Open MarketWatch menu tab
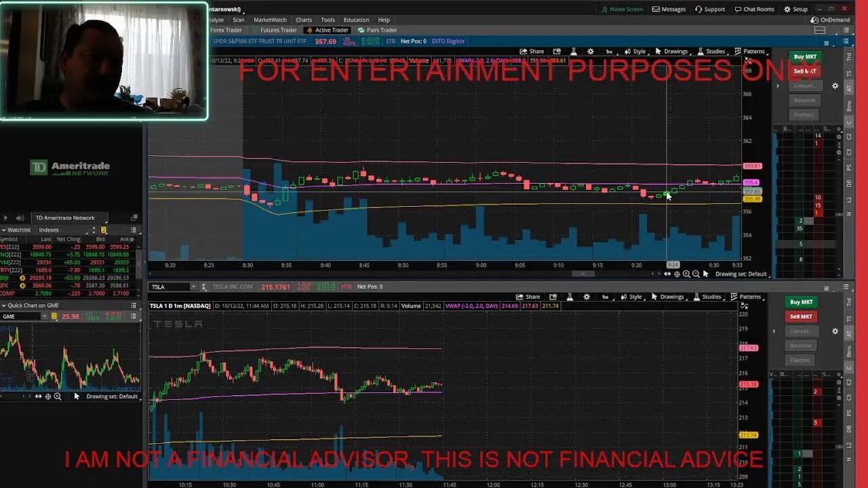 coord(270,20)
